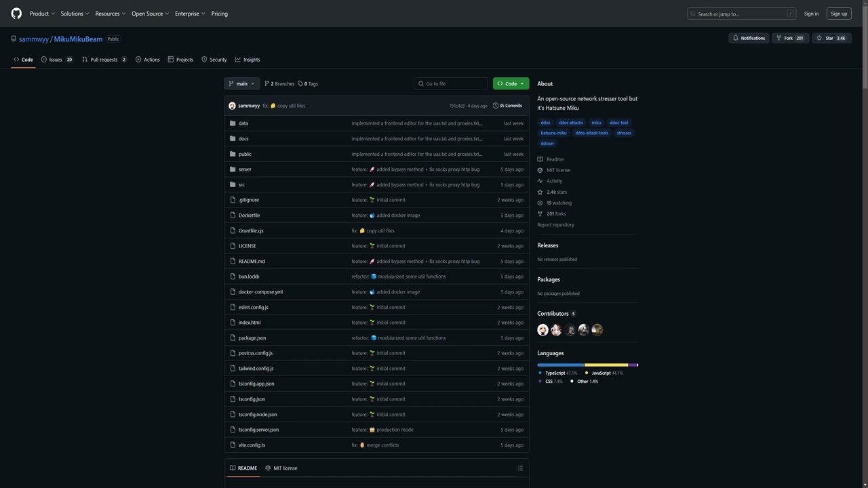Click commit hash 791c4d3
The height and width of the screenshot is (488, 868).
point(457,106)
